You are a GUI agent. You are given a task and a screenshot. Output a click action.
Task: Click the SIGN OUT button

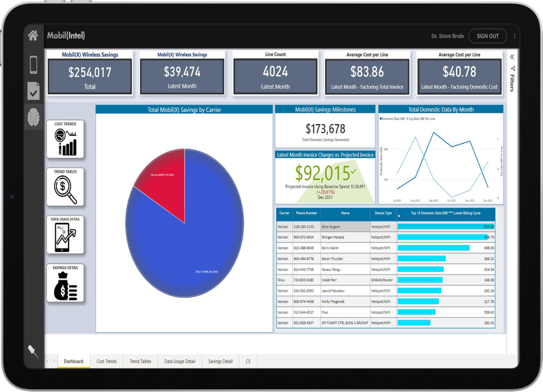[x=488, y=35]
